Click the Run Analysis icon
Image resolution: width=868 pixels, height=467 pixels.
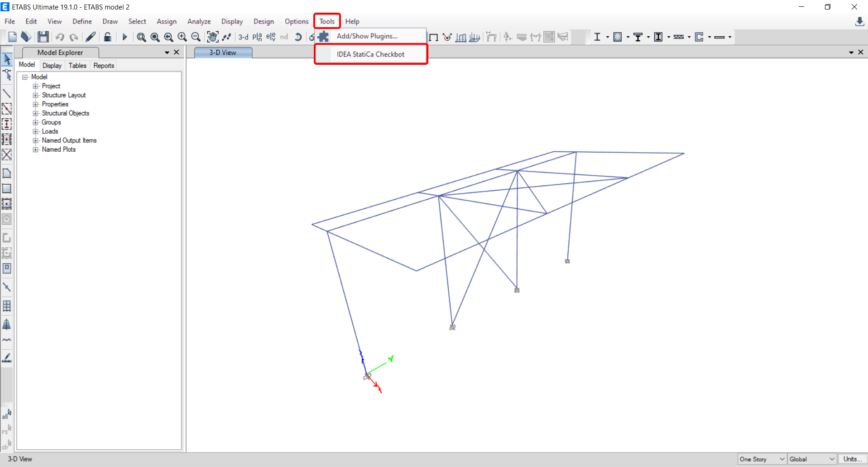point(125,37)
